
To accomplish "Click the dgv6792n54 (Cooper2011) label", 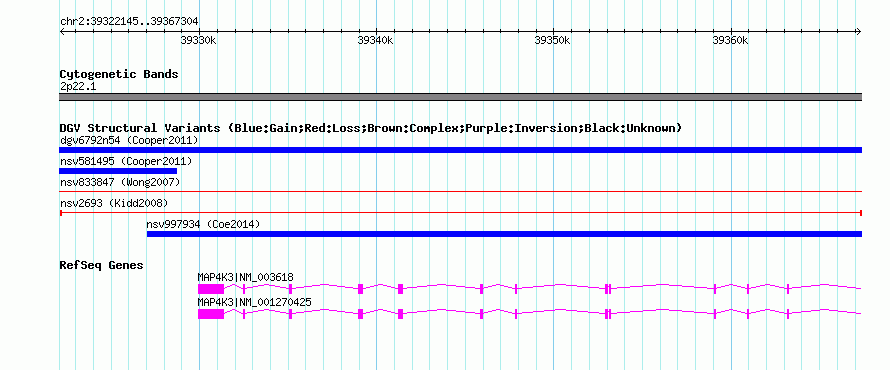I will pyautogui.click(x=129, y=140).
